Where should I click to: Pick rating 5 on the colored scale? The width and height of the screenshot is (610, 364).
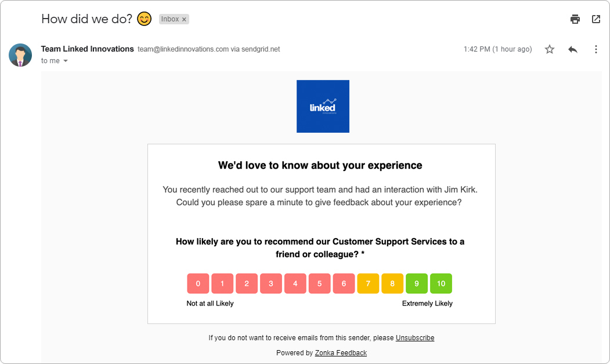coord(319,283)
